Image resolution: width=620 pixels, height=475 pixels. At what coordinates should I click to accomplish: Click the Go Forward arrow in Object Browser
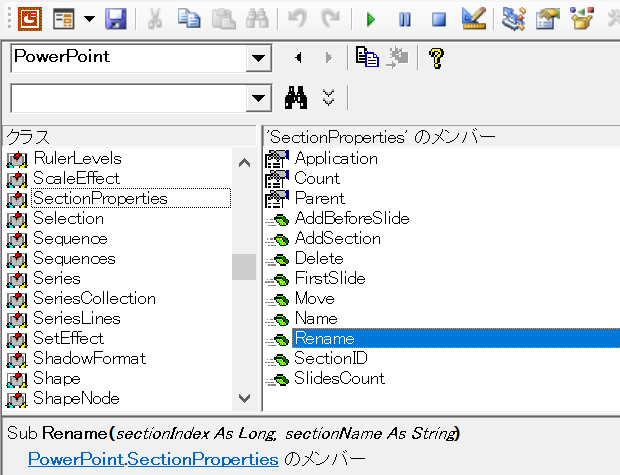[329, 58]
